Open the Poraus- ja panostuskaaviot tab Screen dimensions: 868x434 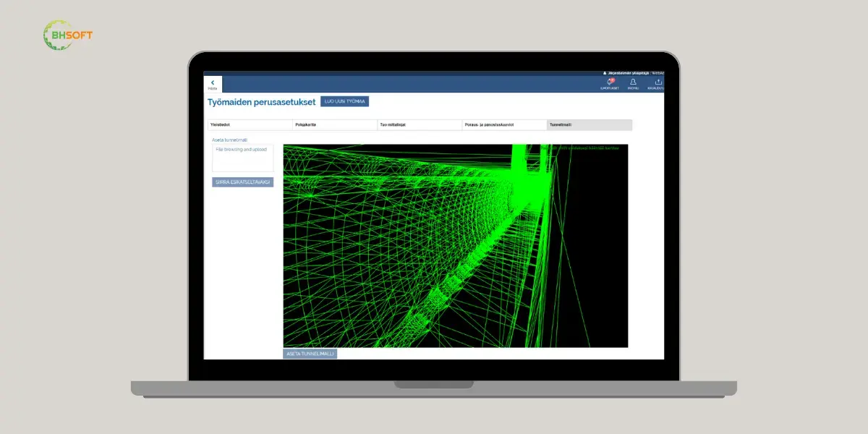504,124
